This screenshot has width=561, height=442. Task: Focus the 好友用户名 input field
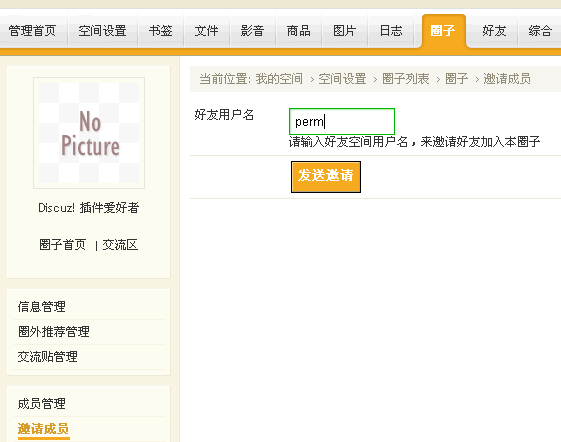click(342, 122)
